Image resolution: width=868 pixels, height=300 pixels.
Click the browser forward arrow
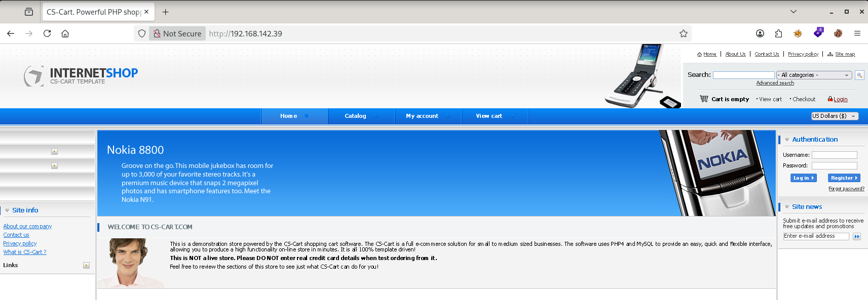(29, 33)
